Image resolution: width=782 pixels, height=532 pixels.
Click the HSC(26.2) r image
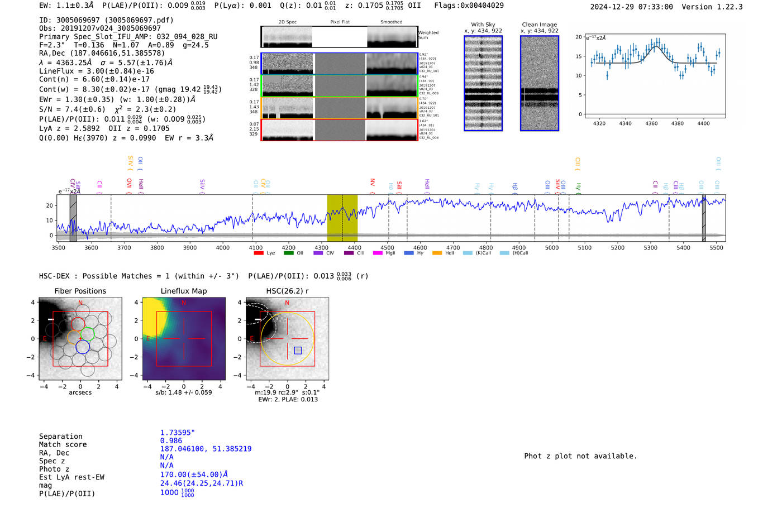coord(287,338)
